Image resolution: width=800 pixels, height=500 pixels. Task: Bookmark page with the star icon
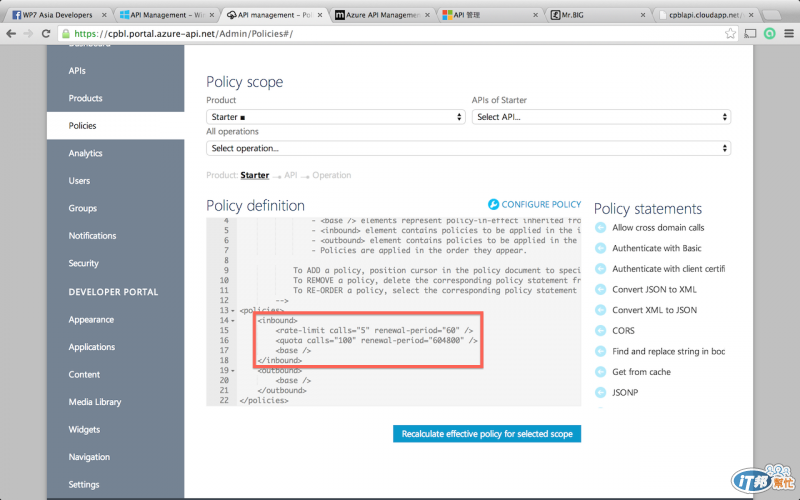(x=730, y=34)
